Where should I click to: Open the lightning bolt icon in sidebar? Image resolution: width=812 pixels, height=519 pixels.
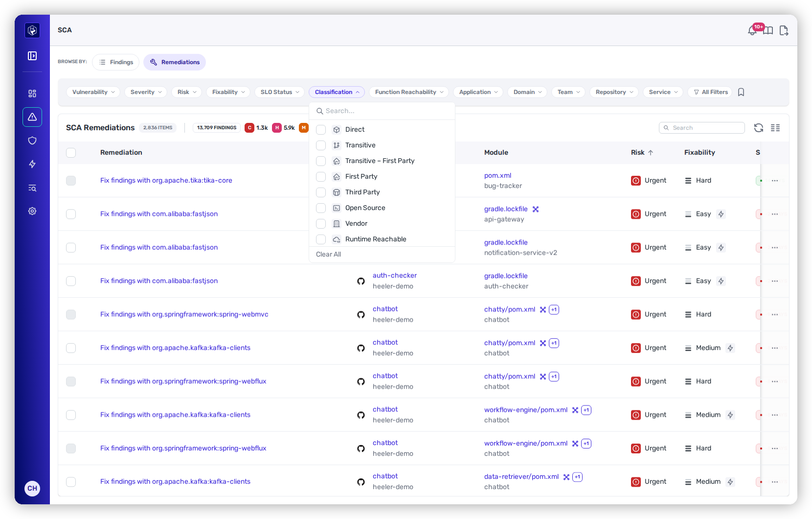click(32, 164)
